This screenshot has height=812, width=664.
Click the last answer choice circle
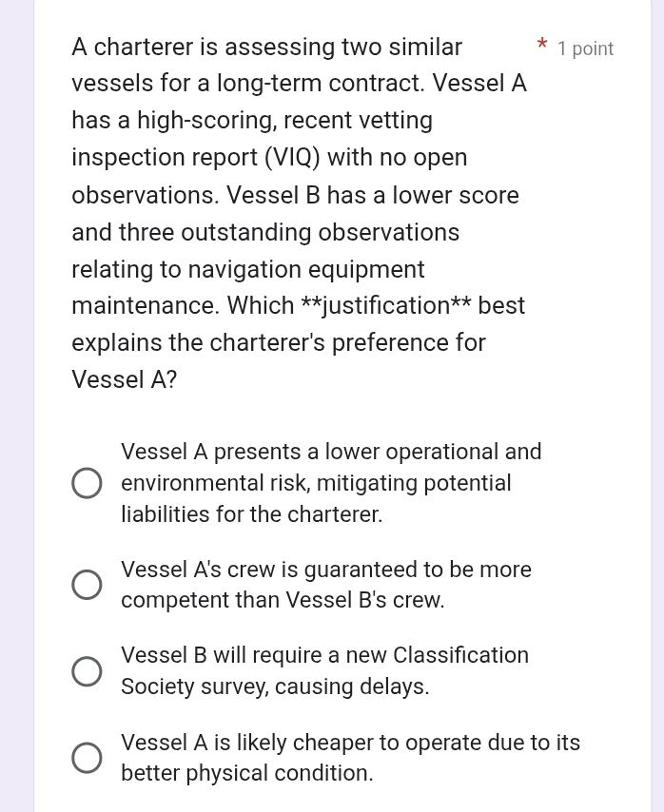(x=87, y=758)
